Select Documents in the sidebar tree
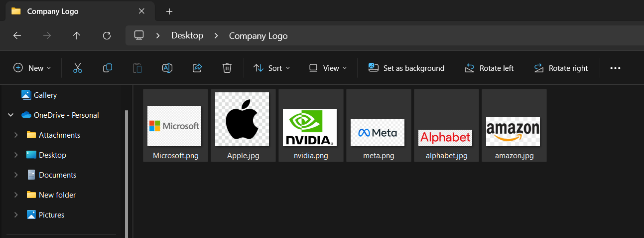The height and width of the screenshot is (238, 644). [51, 175]
